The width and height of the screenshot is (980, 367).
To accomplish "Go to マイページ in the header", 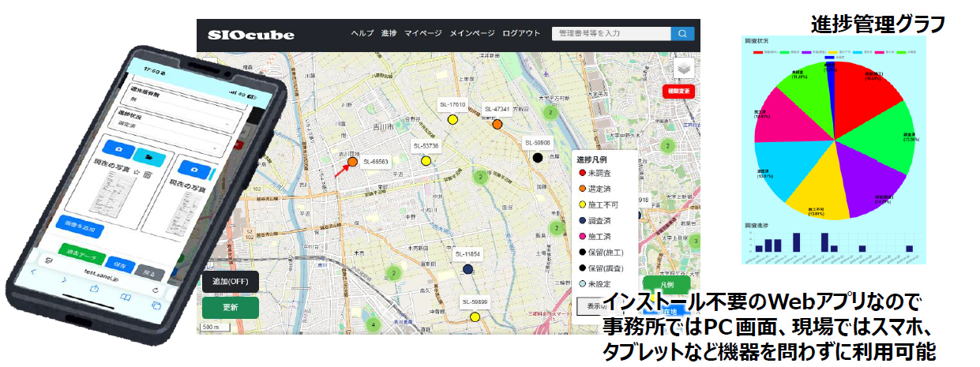I will pos(423,33).
